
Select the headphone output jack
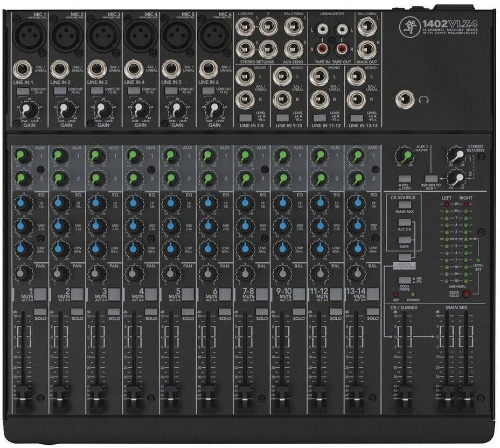coord(404,100)
